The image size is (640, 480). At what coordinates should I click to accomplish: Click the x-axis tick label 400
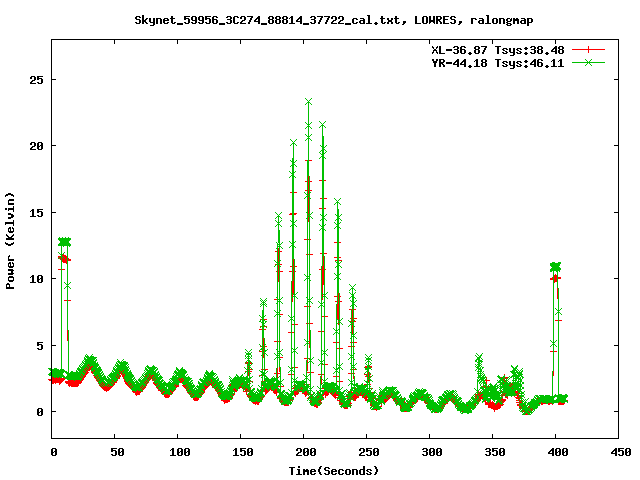pyautogui.click(x=558, y=452)
